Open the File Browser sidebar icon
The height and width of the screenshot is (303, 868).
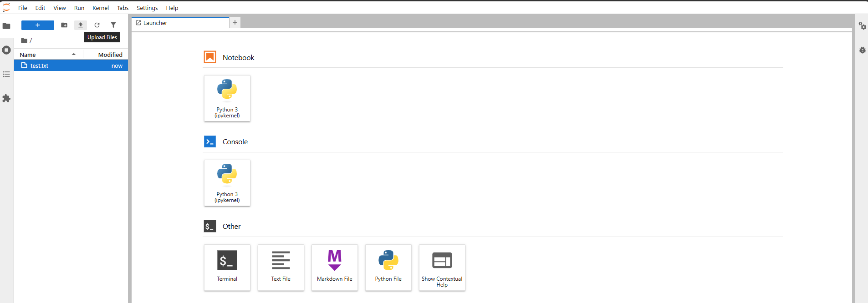click(6, 26)
